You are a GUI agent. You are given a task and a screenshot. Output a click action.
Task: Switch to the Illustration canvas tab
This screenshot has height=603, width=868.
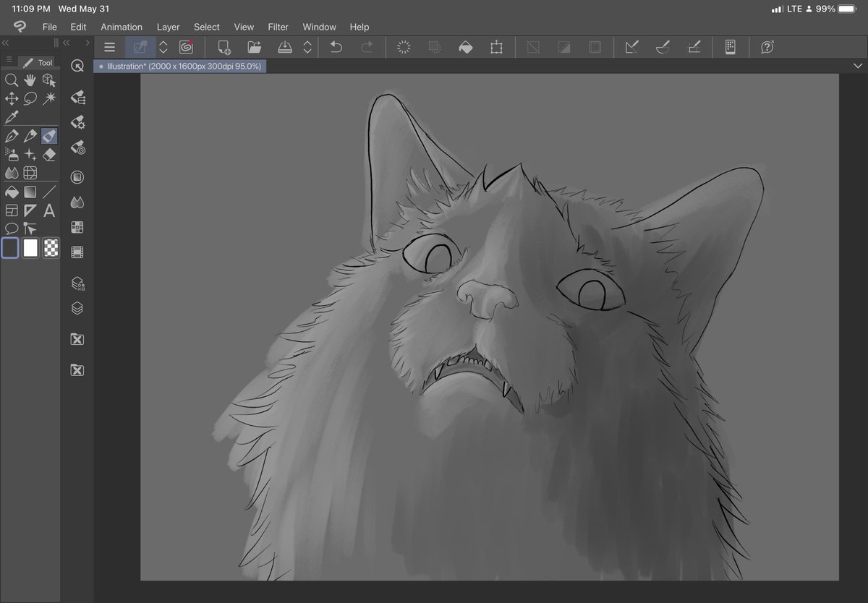[x=180, y=66]
